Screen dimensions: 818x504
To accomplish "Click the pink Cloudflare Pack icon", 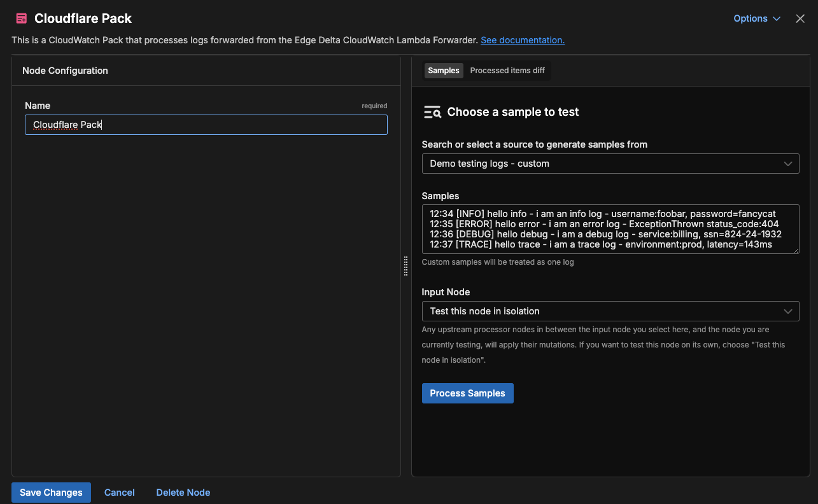I will [22, 18].
